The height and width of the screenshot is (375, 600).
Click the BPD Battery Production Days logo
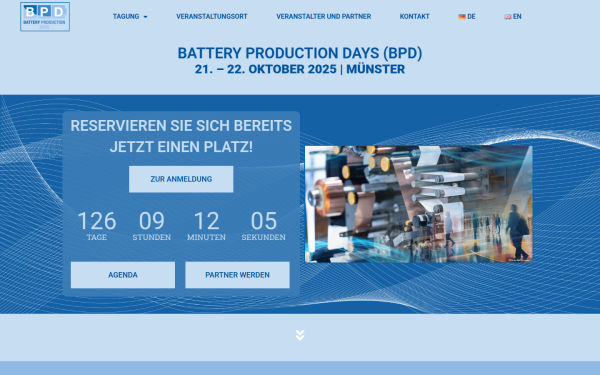point(45,16)
